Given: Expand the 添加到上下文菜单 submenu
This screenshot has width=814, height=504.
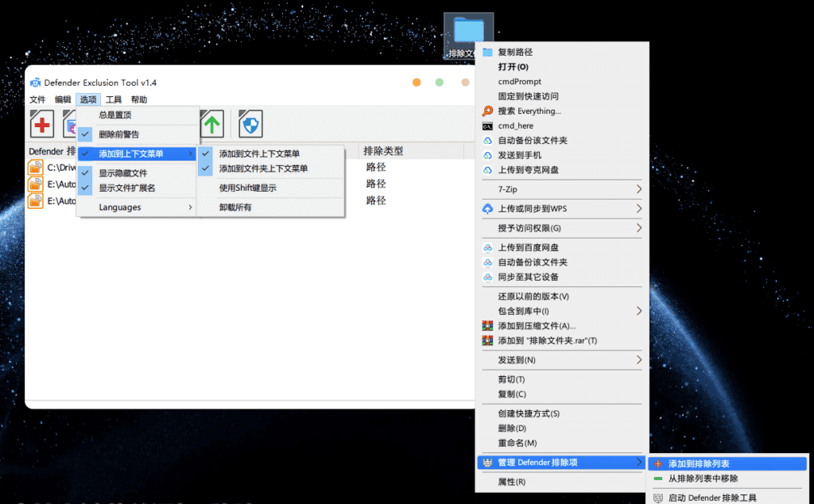Looking at the screenshot, I should [138, 153].
